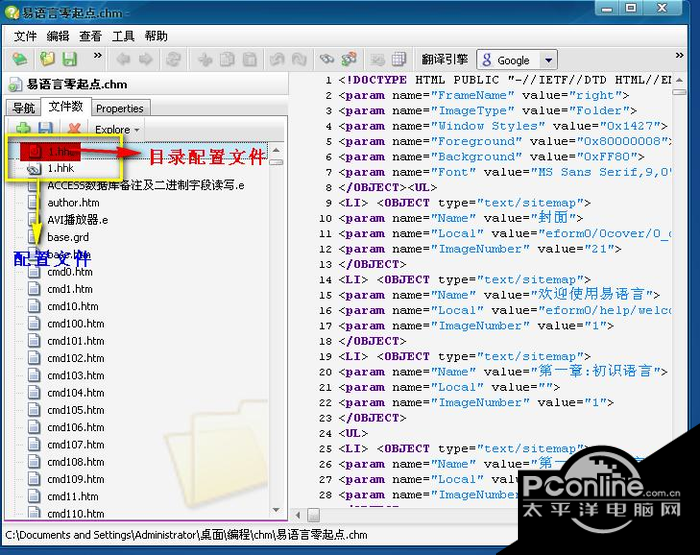Click the green save icon in main toolbar
This screenshot has width=700, height=555.
click(70, 60)
